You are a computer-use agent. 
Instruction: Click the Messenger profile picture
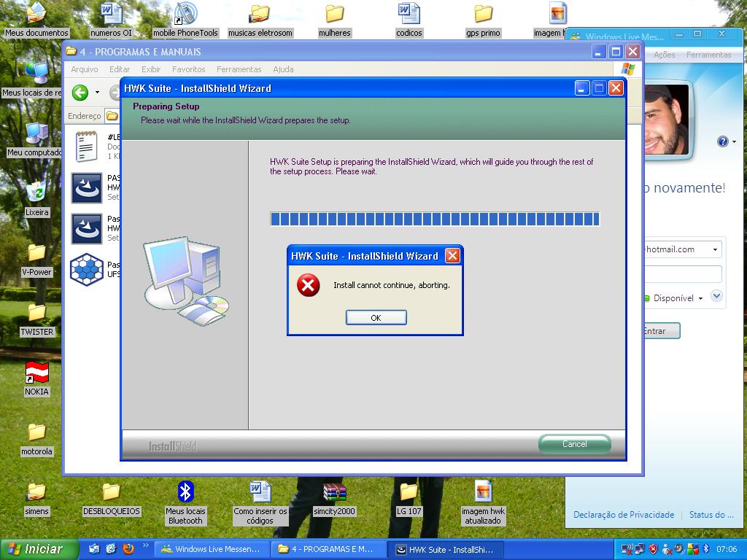(x=667, y=120)
